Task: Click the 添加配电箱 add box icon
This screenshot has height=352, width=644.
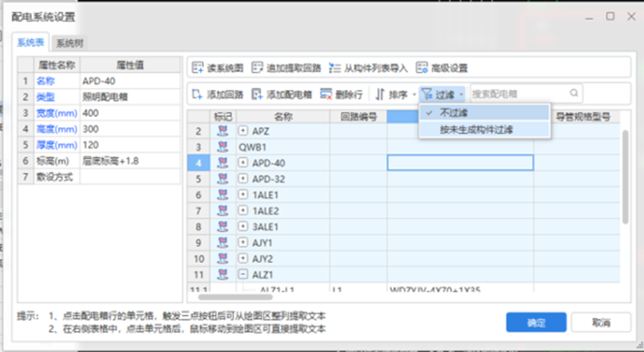Action: tap(257, 94)
